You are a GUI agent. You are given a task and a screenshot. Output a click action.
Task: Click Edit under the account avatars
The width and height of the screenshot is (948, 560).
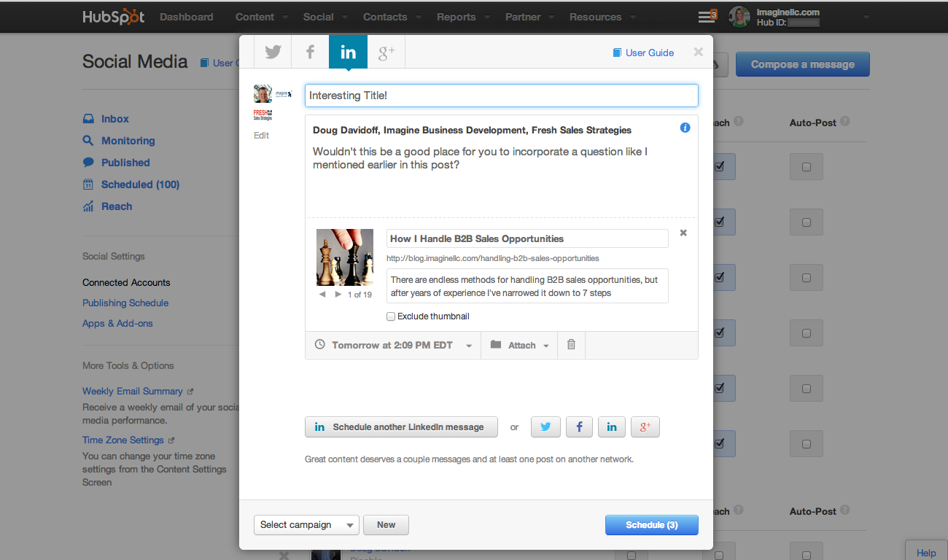point(261,136)
